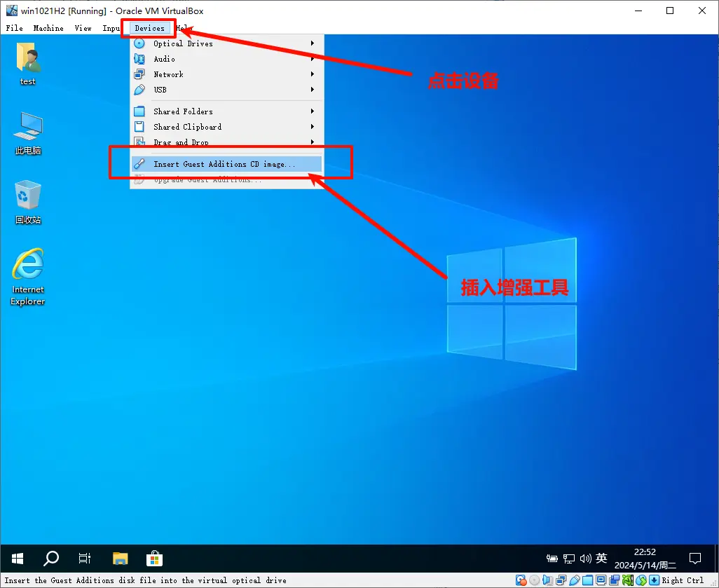Open taskbar search magnifier

pyautogui.click(x=51, y=558)
